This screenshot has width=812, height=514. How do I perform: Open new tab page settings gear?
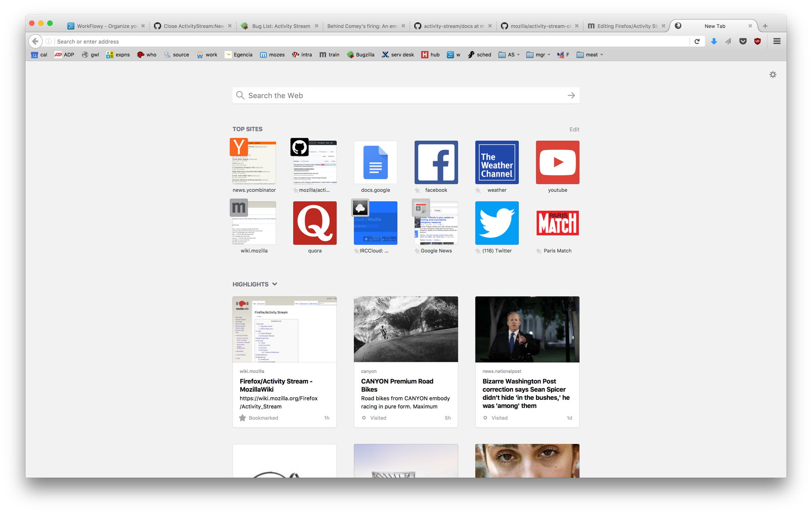773,75
